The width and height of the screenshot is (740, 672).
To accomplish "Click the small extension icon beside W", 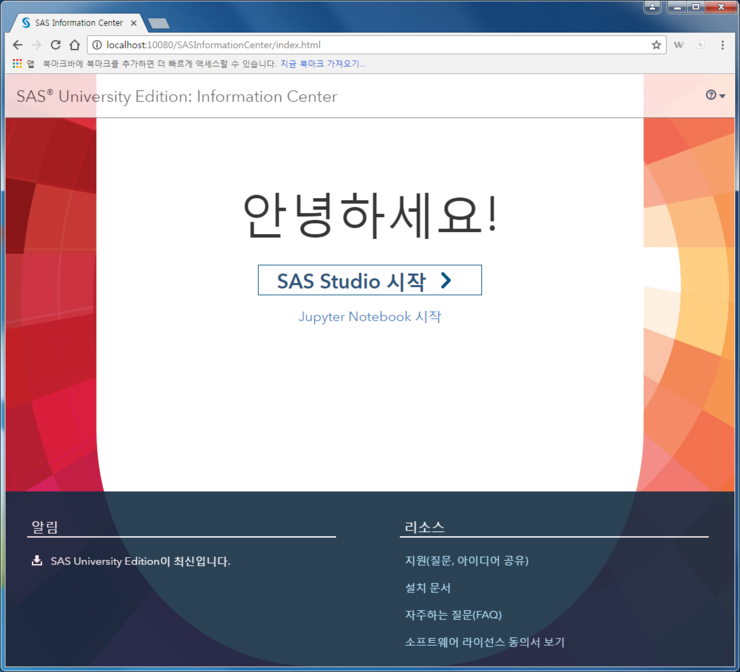I will click(x=701, y=45).
